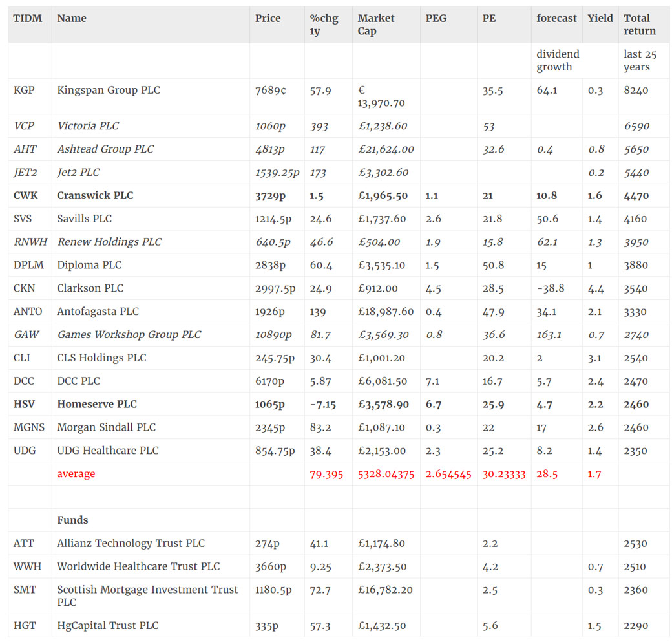
Task: Click Games Workshop Group PLC name
Action: pos(129,335)
